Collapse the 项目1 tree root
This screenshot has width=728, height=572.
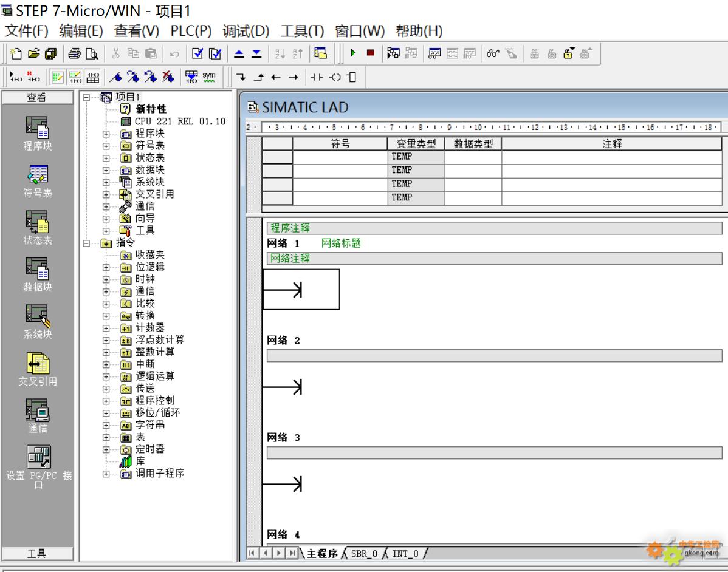tap(86, 97)
